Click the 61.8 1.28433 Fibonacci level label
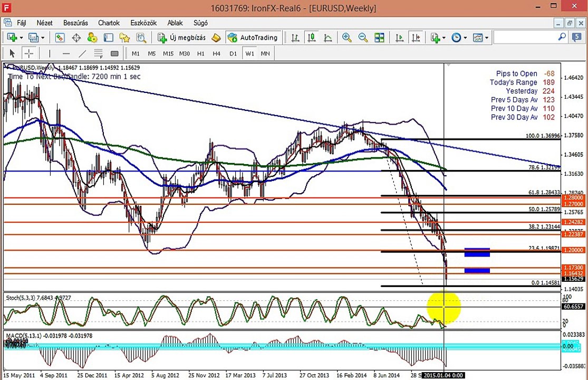Image resolution: width=588 pixels, height=380 pixels. [x=544, y=192]
